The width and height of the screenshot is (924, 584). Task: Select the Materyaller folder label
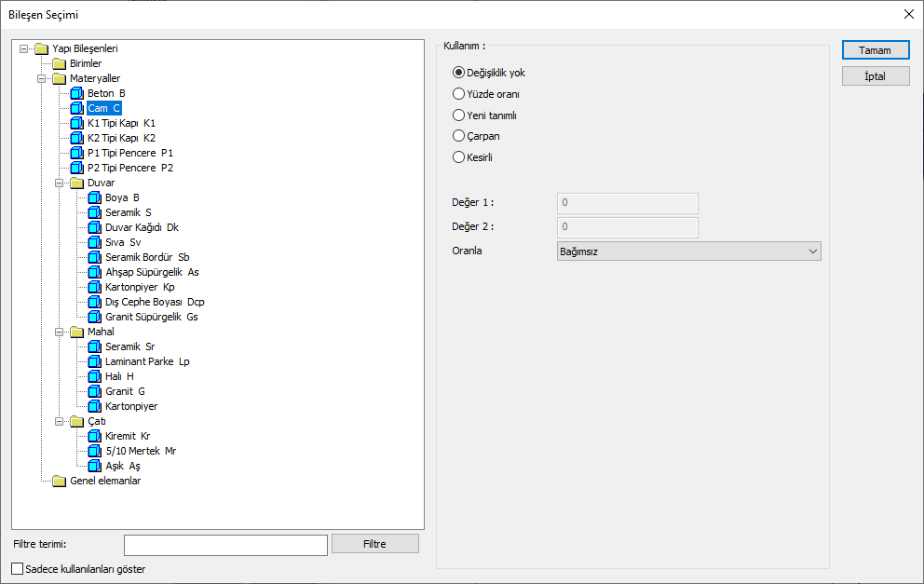coord(95,78)
